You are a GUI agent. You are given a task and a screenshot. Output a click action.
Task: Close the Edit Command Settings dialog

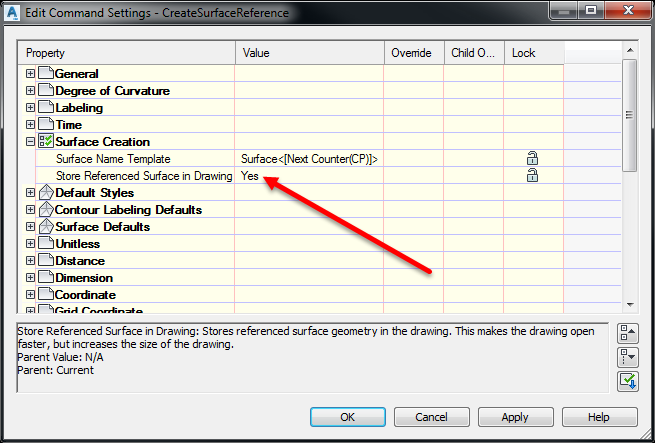628,10
